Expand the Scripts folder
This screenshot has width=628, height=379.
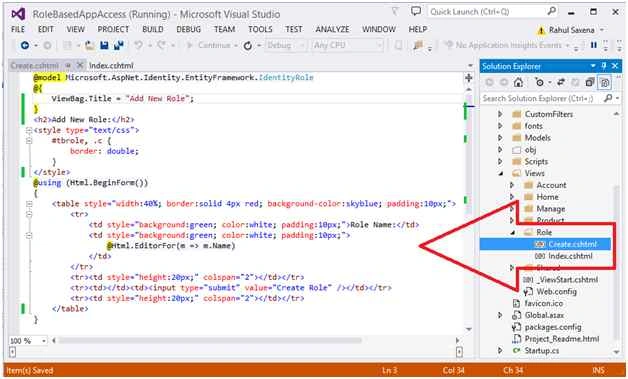(500, 161)
